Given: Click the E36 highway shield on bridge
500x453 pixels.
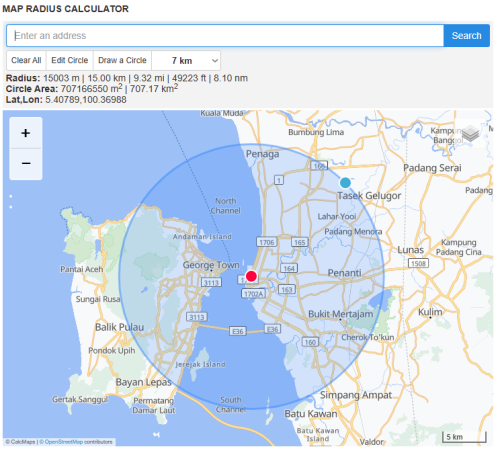Looking at the screenshot, I should [238, 331].
